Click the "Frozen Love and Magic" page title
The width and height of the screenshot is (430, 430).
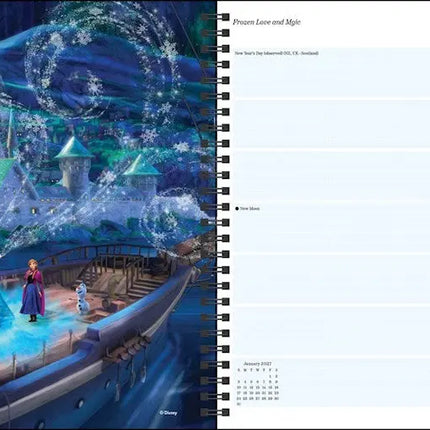coord(266,22)
